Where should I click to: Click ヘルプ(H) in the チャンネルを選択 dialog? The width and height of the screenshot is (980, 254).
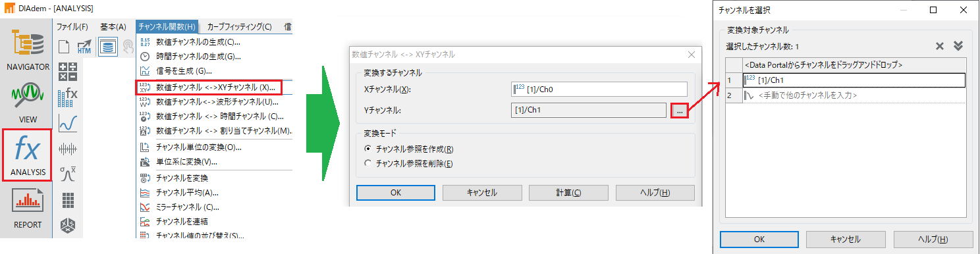(933, 239)
